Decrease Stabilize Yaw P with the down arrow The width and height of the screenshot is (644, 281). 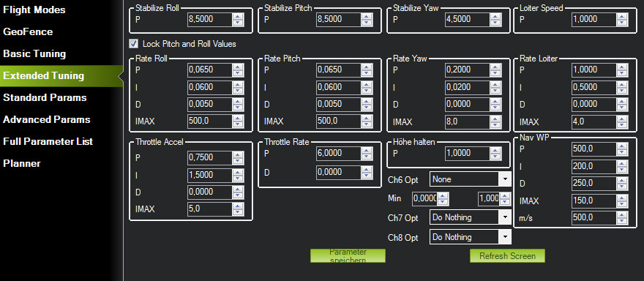pyautogui.click(x=495, y=23)
